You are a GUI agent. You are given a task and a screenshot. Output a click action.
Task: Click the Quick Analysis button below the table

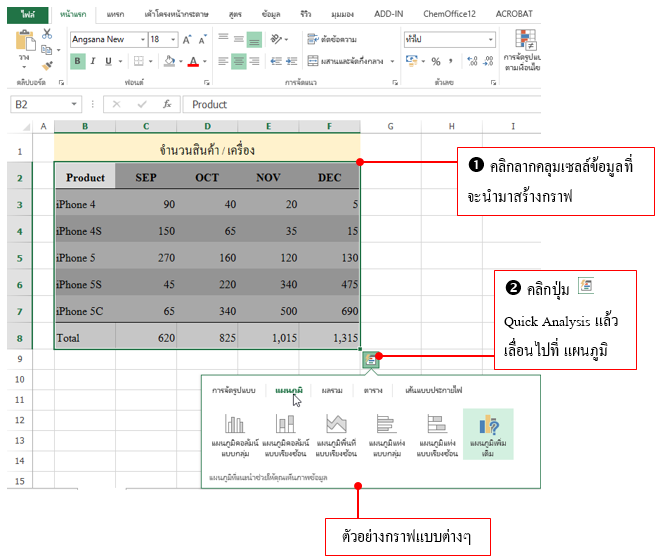(371, 359)
